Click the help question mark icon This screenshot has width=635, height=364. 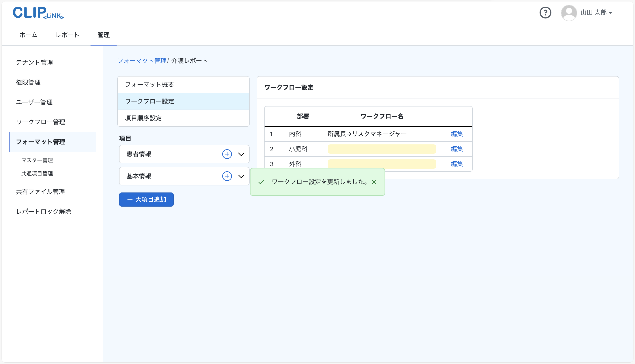[545, 13]
